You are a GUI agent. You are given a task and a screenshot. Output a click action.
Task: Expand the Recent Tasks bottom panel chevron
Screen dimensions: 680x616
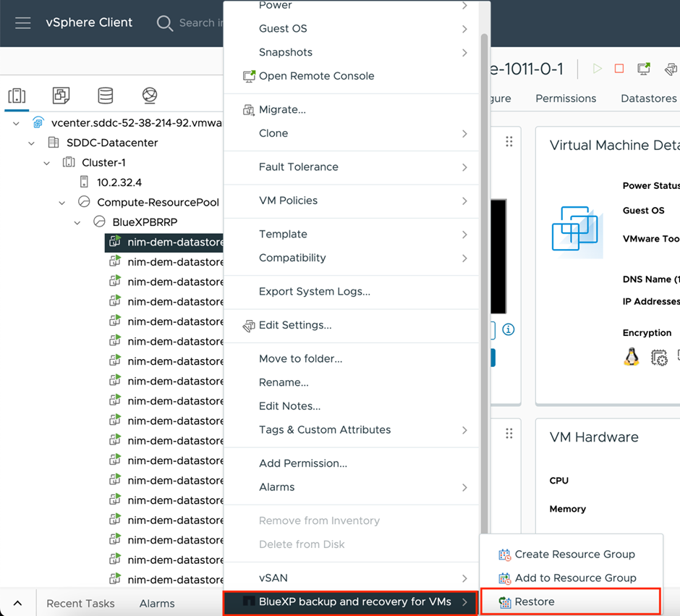point(17,603)
